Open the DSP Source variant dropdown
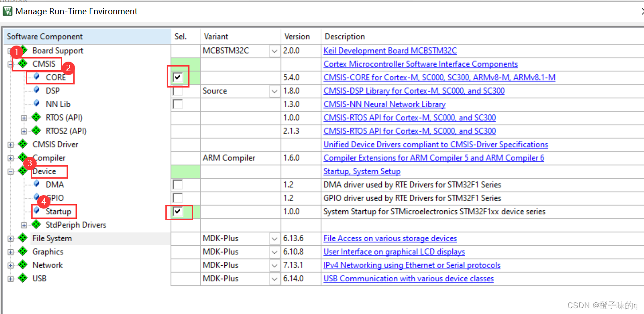 (274, 91)
